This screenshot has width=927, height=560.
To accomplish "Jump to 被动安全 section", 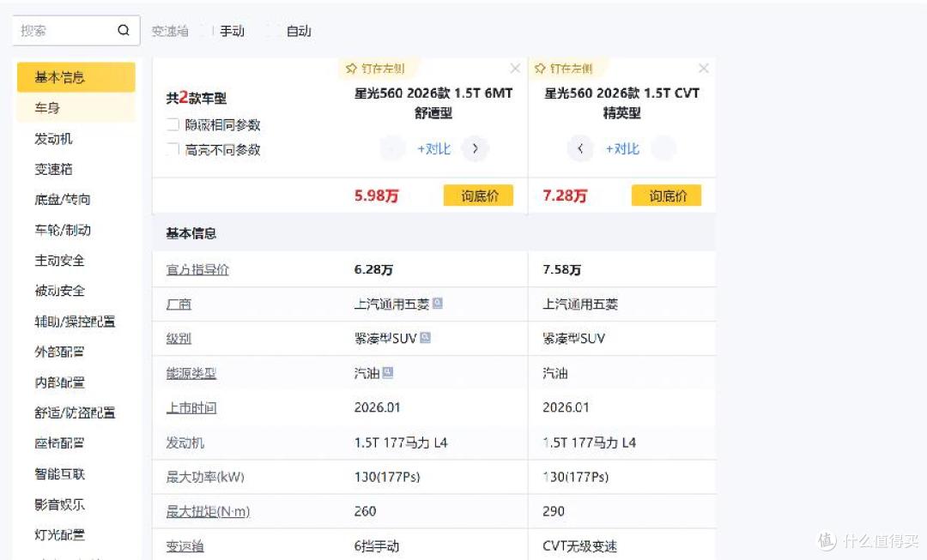I will (x=60, y=292).
